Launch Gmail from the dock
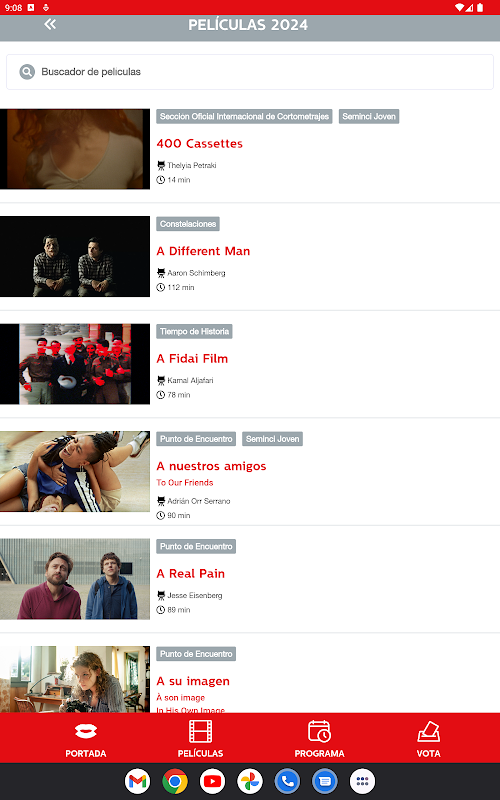Image resolution: width=500 pixels, height=800 pixels. (137, 781)
